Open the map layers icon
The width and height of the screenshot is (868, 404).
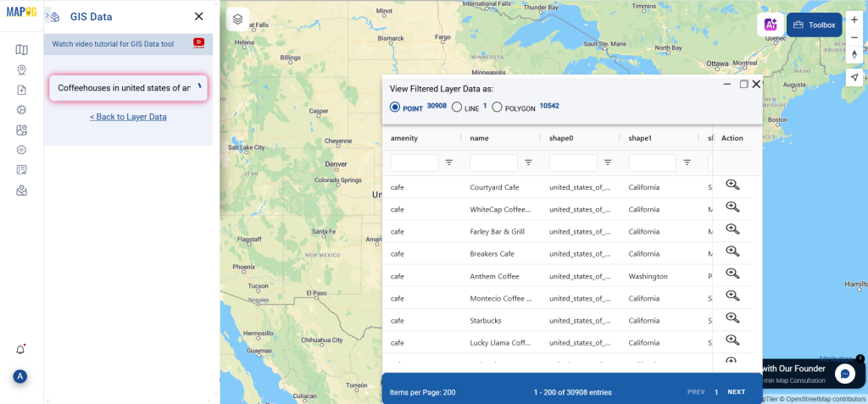(x=238, y=19)
